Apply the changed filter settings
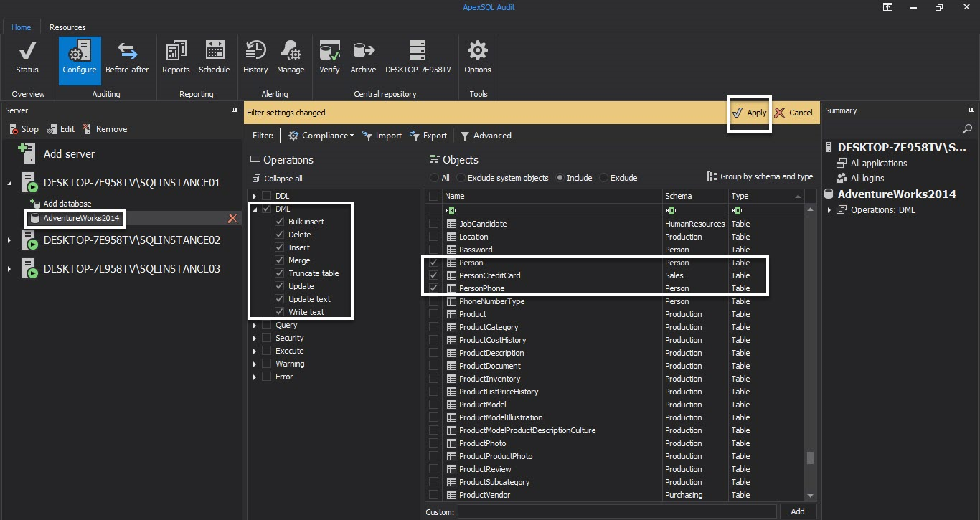980x520 pixels. click(x=750, y=113)
